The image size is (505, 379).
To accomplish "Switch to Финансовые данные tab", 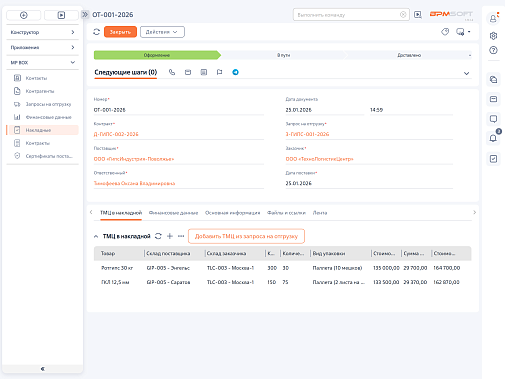I will [173, 213].
